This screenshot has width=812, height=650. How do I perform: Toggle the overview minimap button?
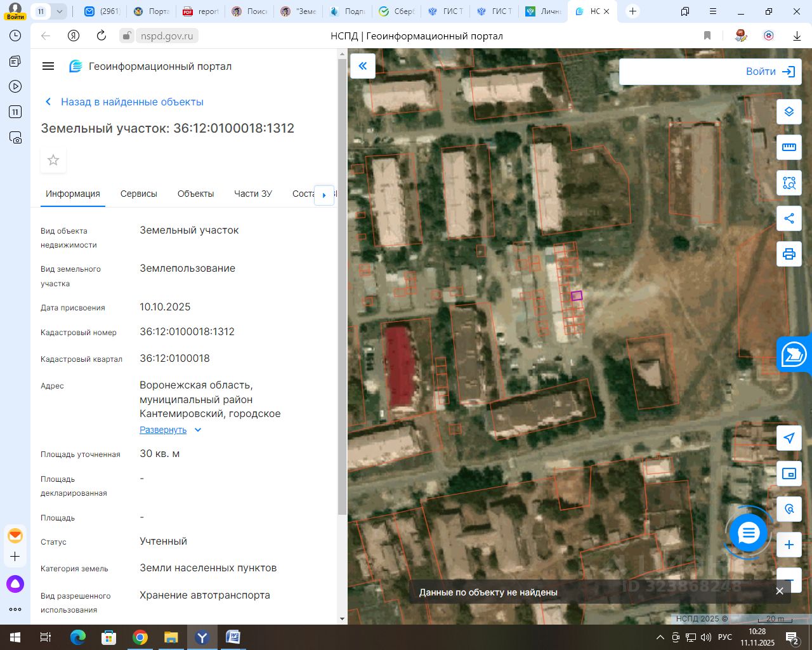[789, 474]
